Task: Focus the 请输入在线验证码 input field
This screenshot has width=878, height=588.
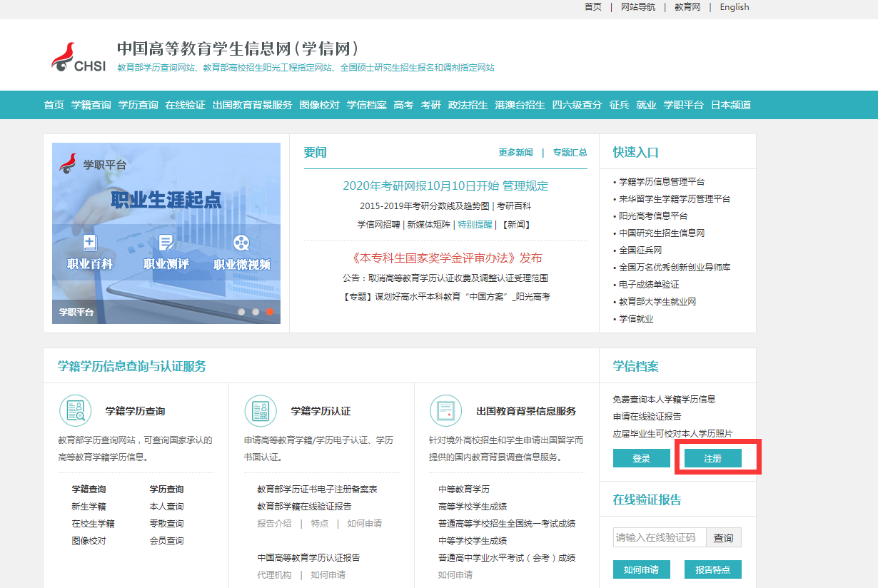Action: 660,537
